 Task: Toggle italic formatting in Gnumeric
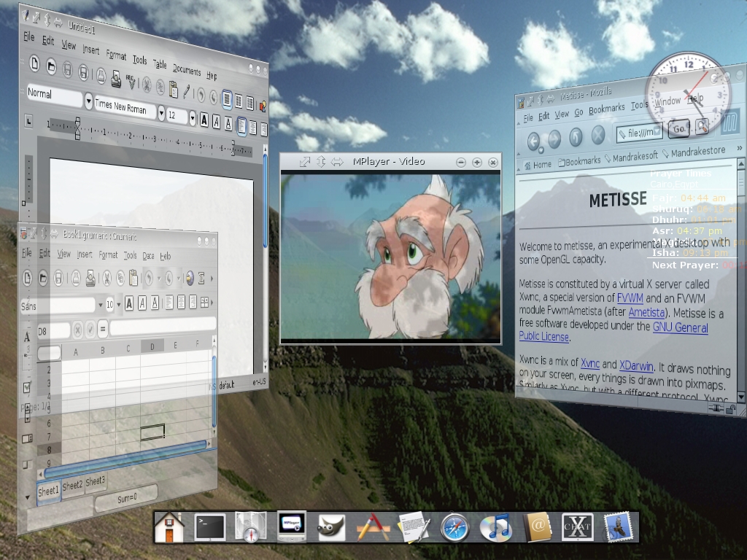(142, 303)
